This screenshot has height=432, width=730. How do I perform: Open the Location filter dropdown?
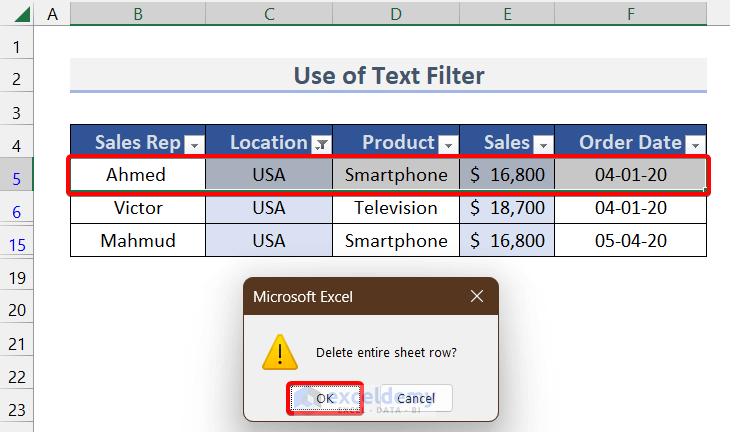(321, 144)
